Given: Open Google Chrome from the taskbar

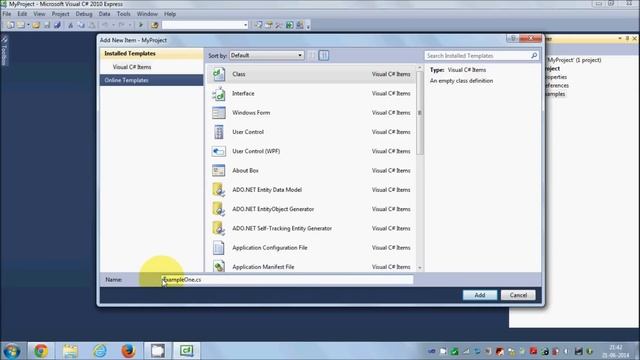Looking at the screenshot, I should pyautogui.click(x=41, y=351).
